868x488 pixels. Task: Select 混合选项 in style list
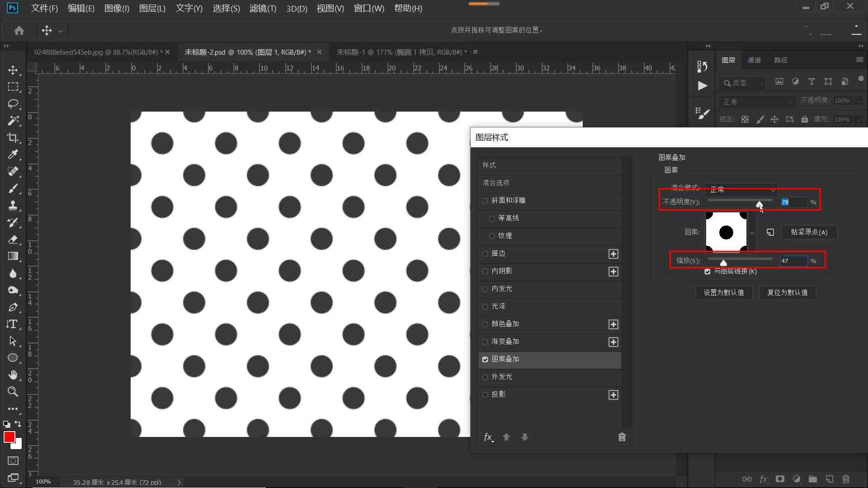pos(550,183)
